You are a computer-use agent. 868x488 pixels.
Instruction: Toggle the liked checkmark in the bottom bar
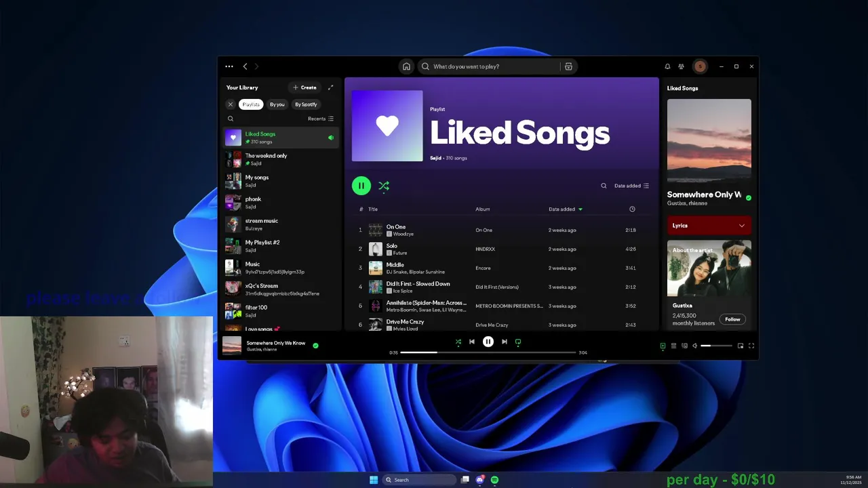pos(315,345)
